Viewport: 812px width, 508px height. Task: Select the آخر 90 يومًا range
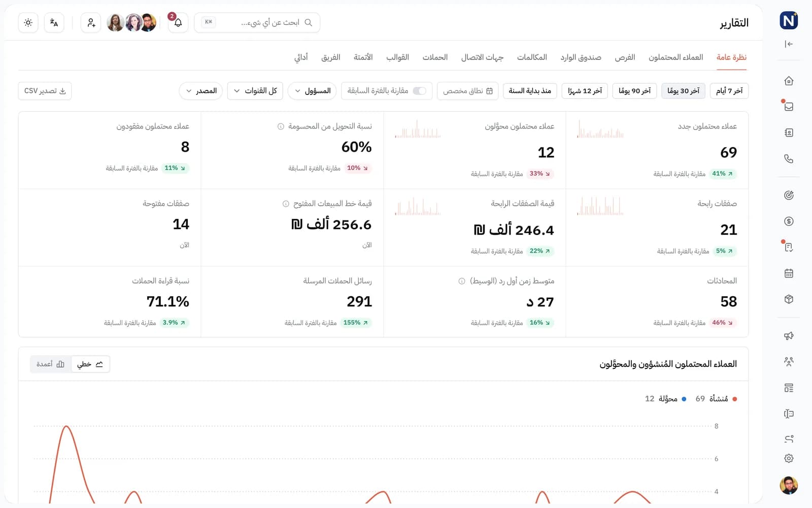pyautogui.click(x=634, y=91)
